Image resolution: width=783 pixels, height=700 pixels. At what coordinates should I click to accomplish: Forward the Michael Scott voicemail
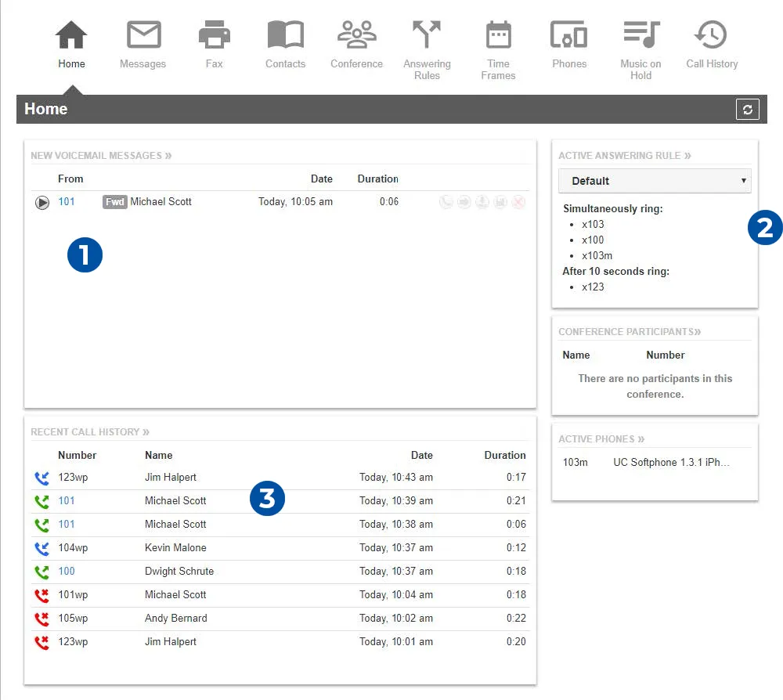464,202
